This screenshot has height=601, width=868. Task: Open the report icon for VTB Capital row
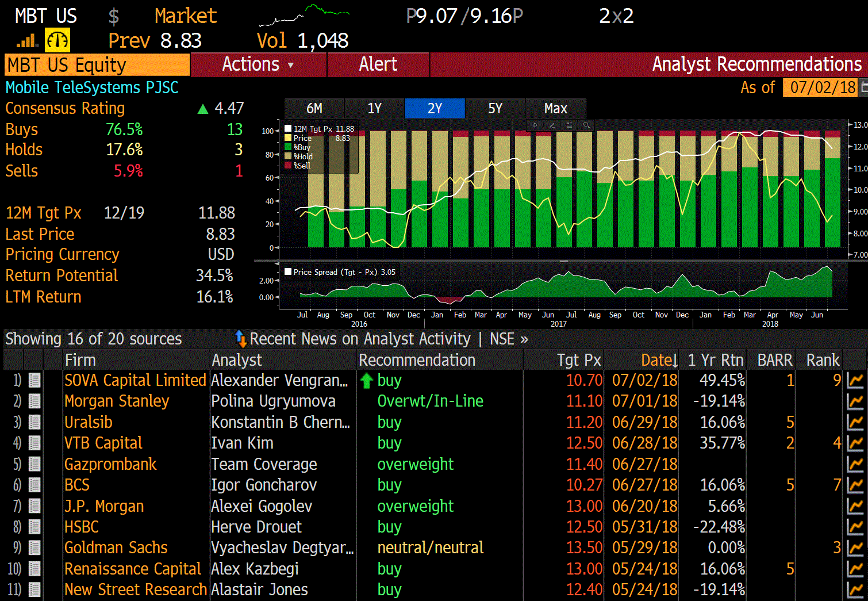click(34, 443)
